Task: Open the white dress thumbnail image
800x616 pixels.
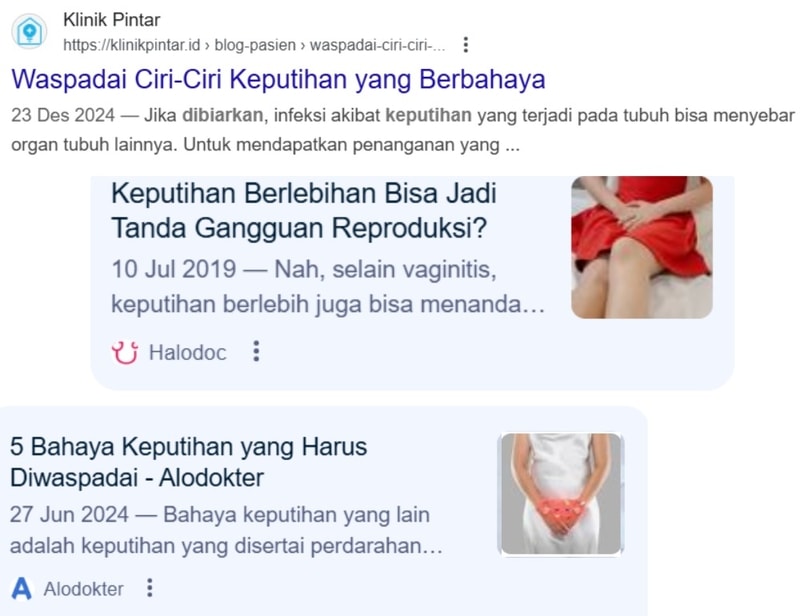Action: [561, 494]
